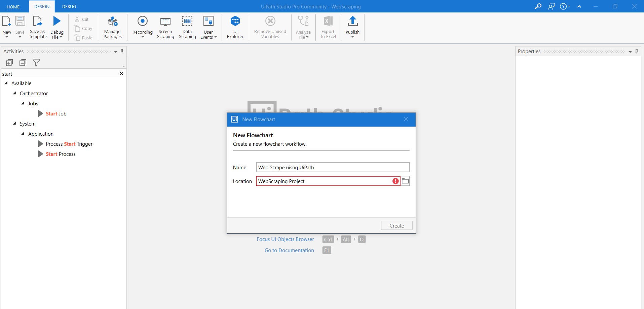Screen dimensions: 644x309
Task: Clear the activities search text
Action: coord(121,74)
